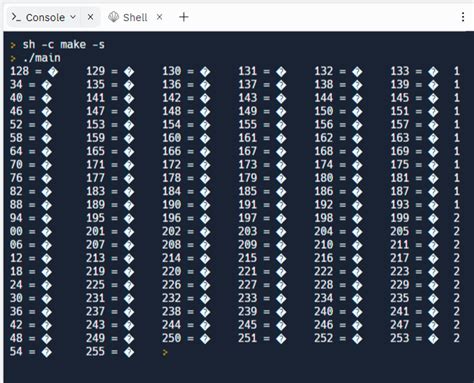
Task: Click the '130 =' output entry
Action: 186,71
